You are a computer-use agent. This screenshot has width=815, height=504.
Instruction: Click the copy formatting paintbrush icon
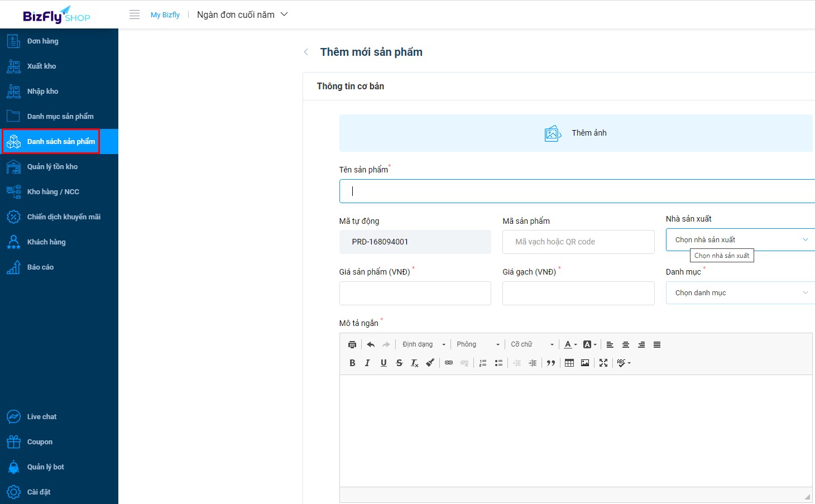(430, 363)
